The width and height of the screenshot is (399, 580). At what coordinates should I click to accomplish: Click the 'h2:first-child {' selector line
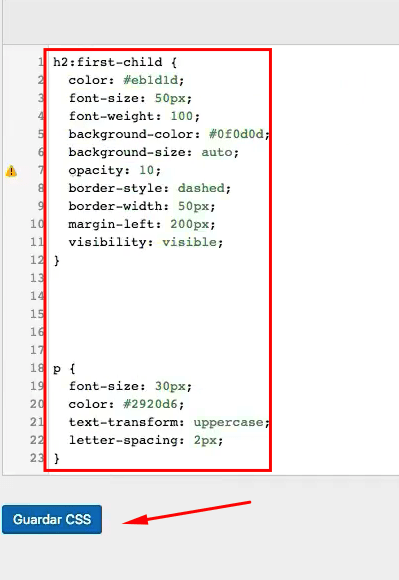pos(115,62)
